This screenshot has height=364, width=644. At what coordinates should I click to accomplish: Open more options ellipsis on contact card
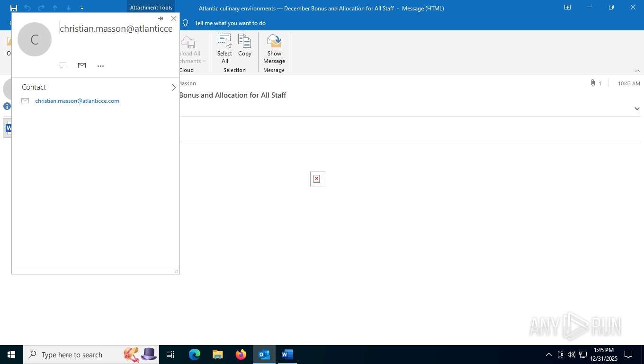(100, 66)
